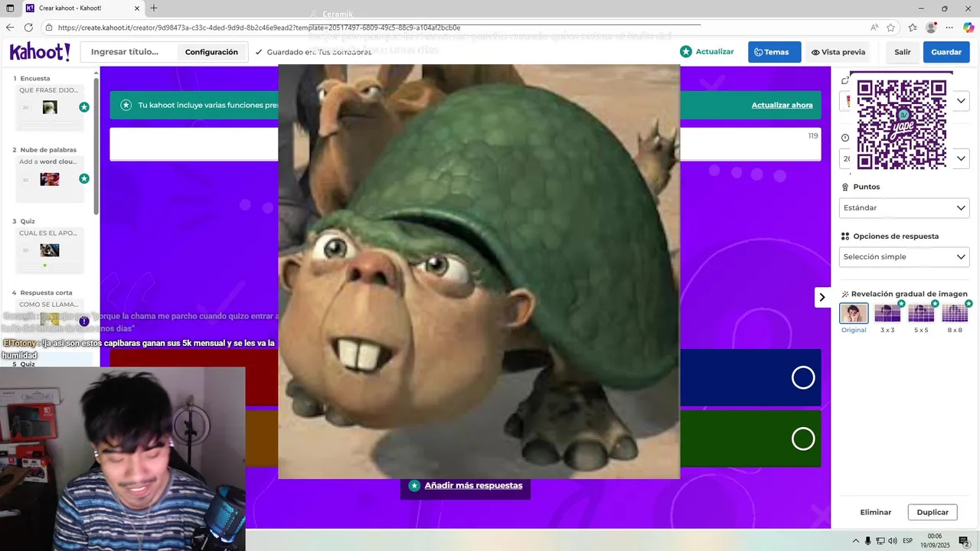Image resolution: width=980 pixels, height=551 pixels.
Task: Select slide 1 Encuesta thumbnail
Action: coord(50,107)
